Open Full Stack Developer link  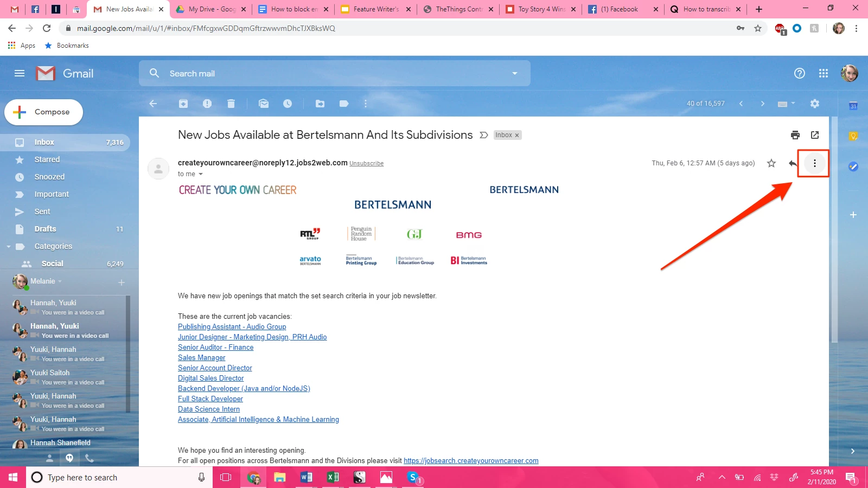tap(210, 399)
